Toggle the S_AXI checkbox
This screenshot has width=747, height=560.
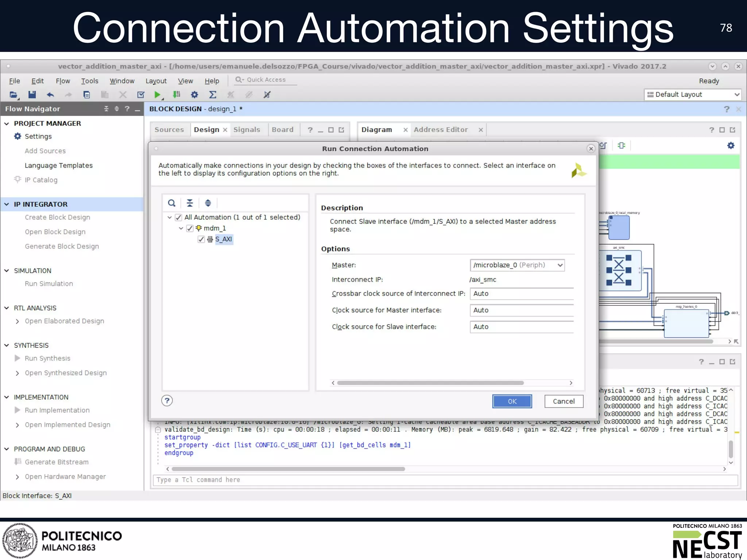tap(201, 239)
